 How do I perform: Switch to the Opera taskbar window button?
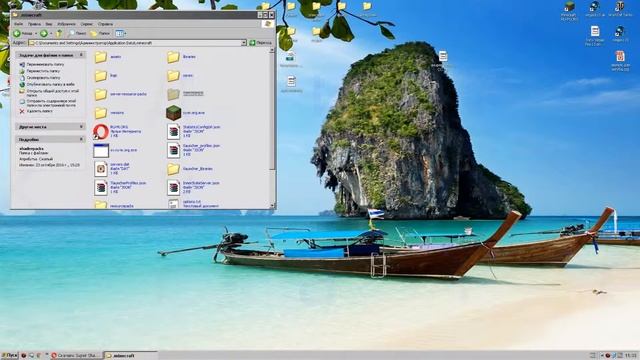tap(76, 356)
